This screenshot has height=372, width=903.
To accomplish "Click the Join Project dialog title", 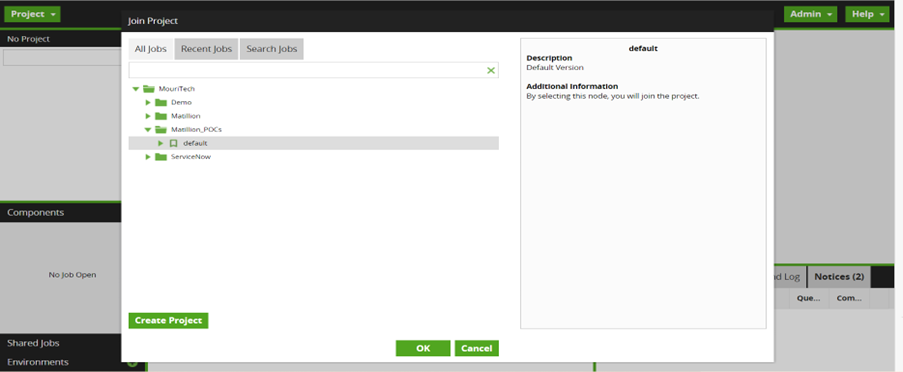I will pos(153,21).
